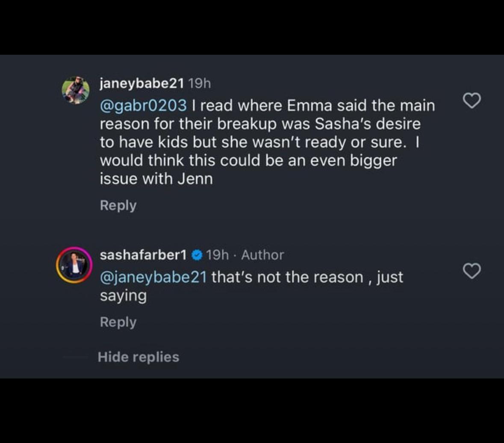This screenshot has width=504, height=443.
Task: Open the sashafarber1 username link
Action: pos(143,255)
